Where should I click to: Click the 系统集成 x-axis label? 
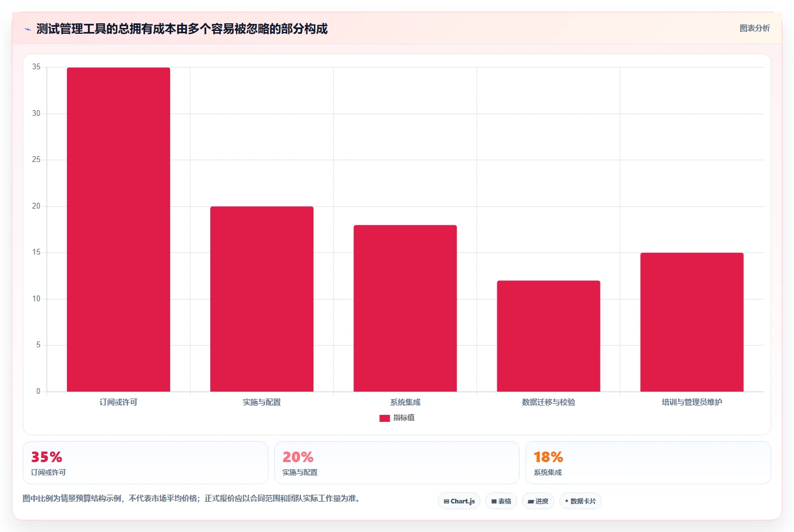coord(405,402)
